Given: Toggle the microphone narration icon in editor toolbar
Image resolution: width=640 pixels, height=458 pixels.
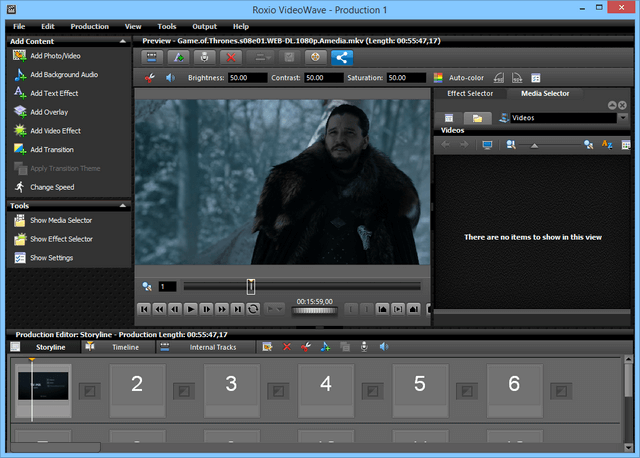Looking at the screenshot, I should point(363,347).
